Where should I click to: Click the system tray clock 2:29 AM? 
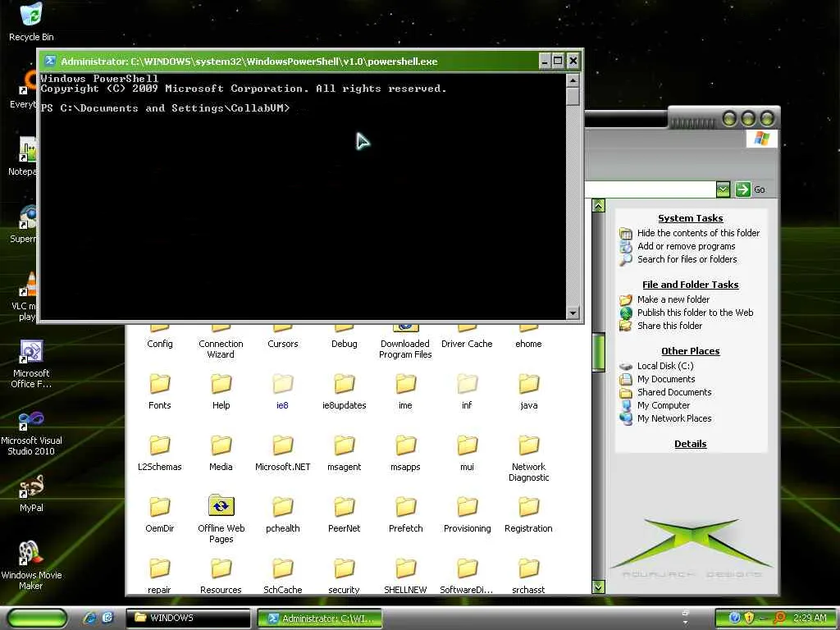pos(810,618)
